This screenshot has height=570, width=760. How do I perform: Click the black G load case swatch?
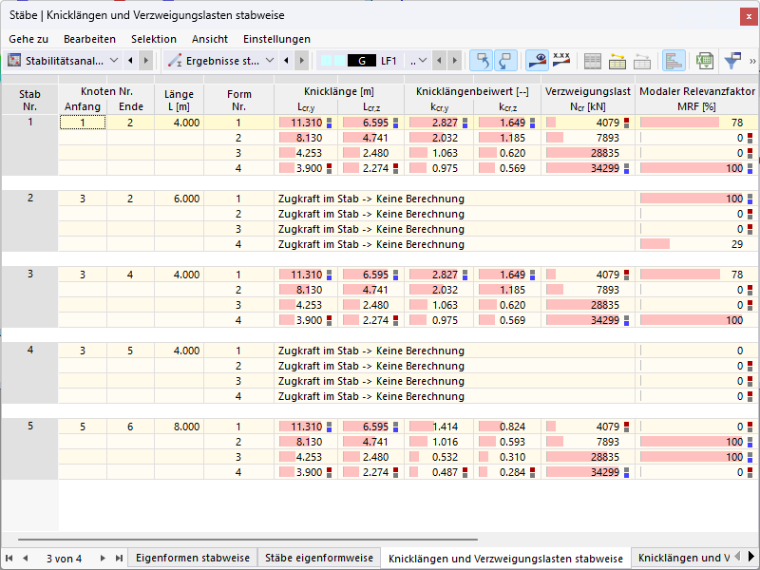362,61
